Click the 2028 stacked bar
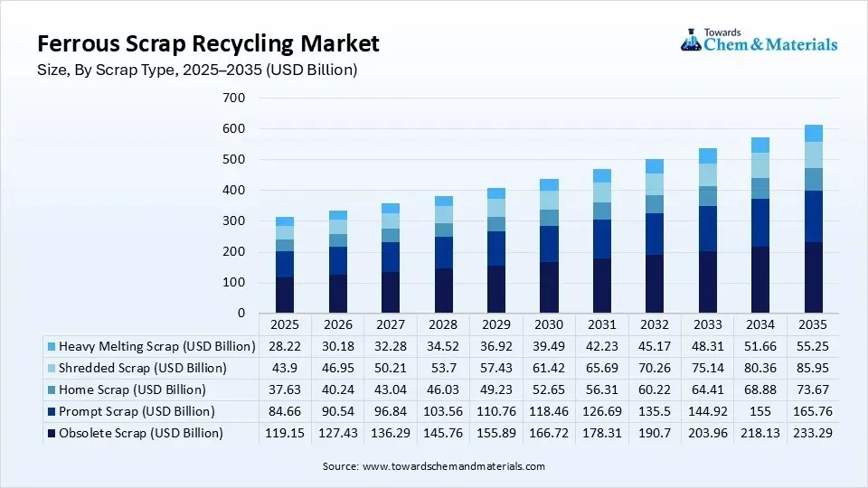The image size is (868, 488). point(443,255)
